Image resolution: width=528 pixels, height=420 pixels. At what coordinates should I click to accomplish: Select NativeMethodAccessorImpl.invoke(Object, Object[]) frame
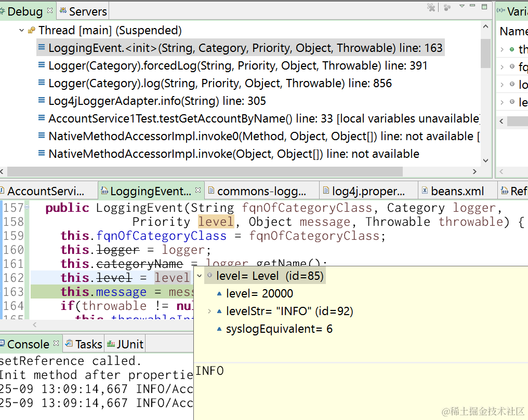[234, 154]
